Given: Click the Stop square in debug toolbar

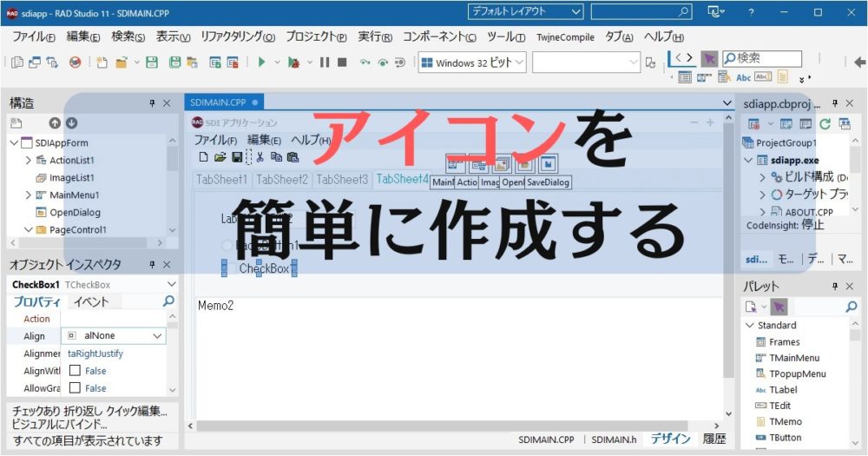Looking at the screenshot, I should tap(342, 63).
